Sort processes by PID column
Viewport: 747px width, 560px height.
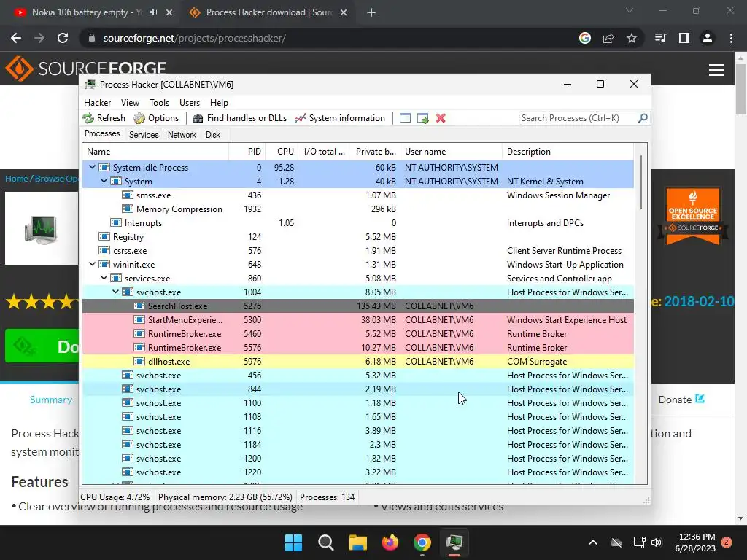247,152
